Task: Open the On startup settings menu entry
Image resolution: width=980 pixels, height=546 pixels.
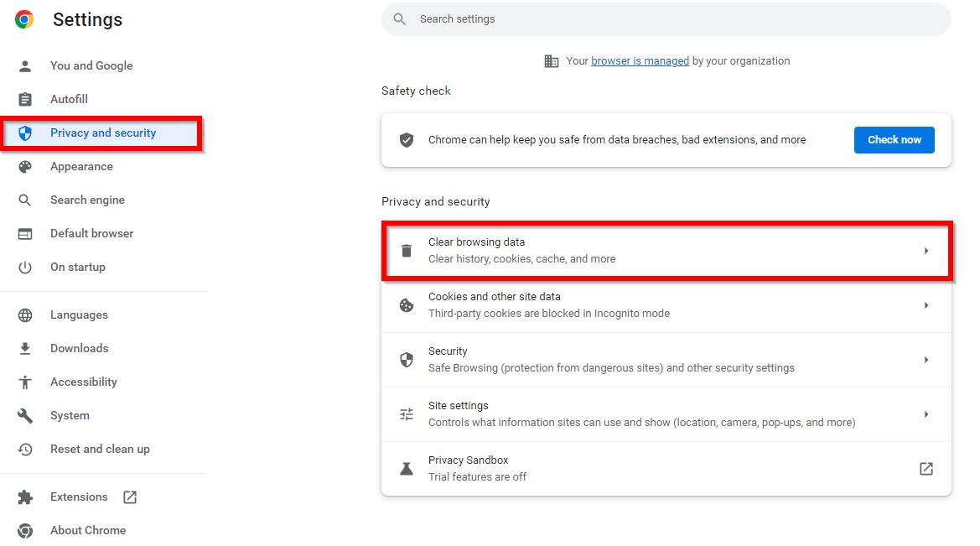Action: coord(78,267)
